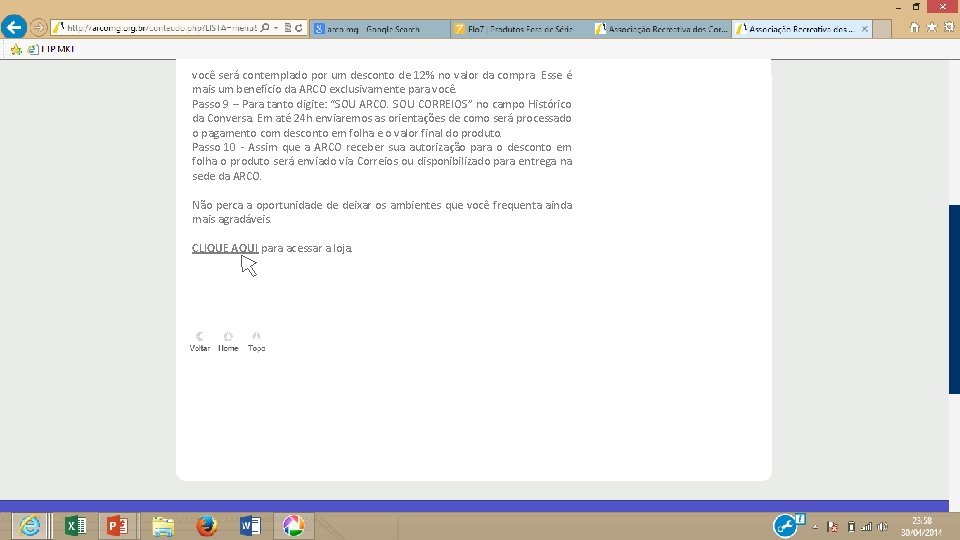960x540 pixels.
Task: Open Excel from the taskbar
Action: (x=75, y=526)
